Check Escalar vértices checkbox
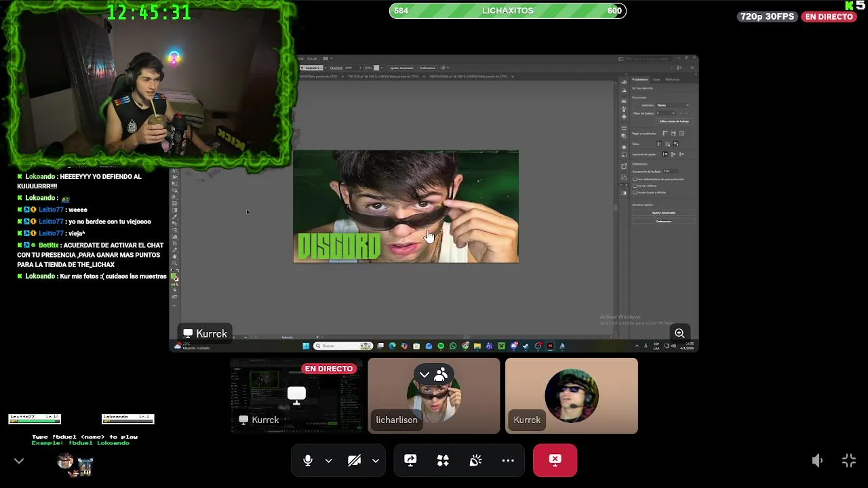Viewport: 868px width, 488px height. 635,186
